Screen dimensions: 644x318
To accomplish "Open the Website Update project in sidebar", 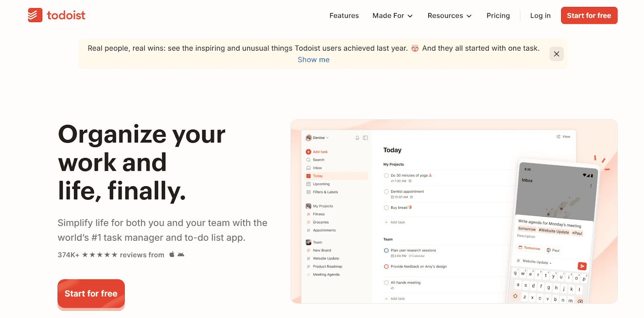I will click(326, 259).
